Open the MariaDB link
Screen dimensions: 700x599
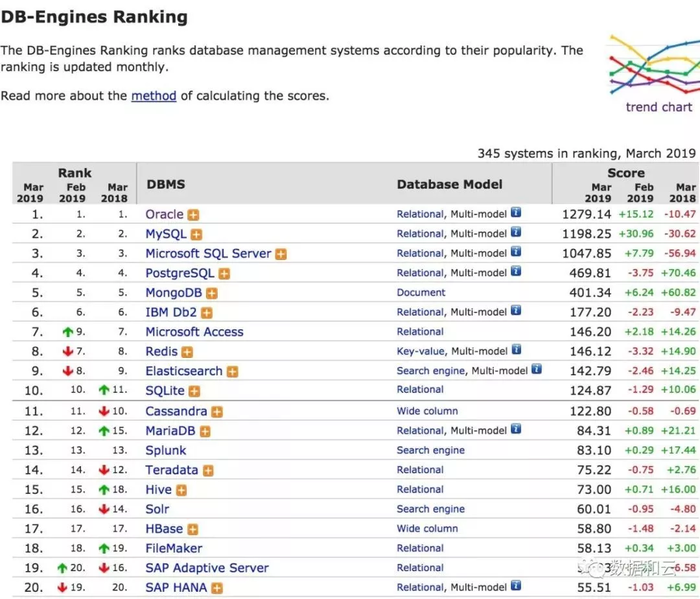click(x=170, y=431)
